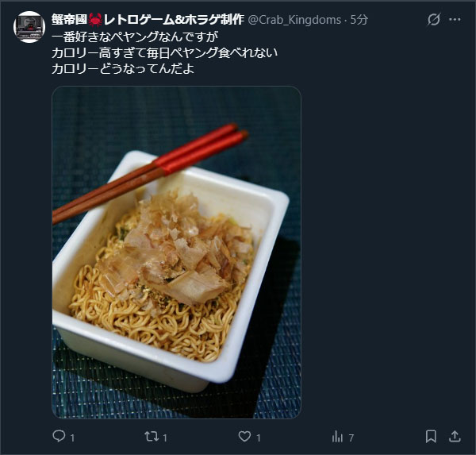Image resolution: width=476 pixels, height=455 pixels.
Task: Click the @Crab_Kingdoms handle
Action: [294, 20]
